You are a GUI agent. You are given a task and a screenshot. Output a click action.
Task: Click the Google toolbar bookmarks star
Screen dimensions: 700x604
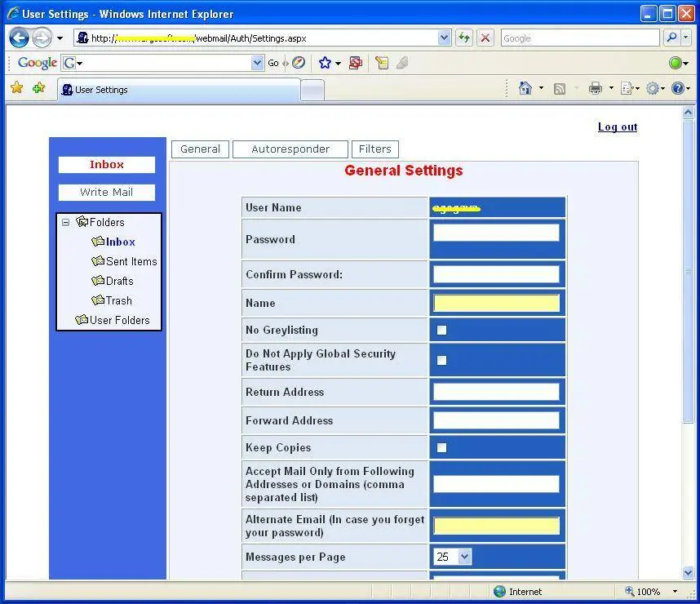tap(325, 63)
